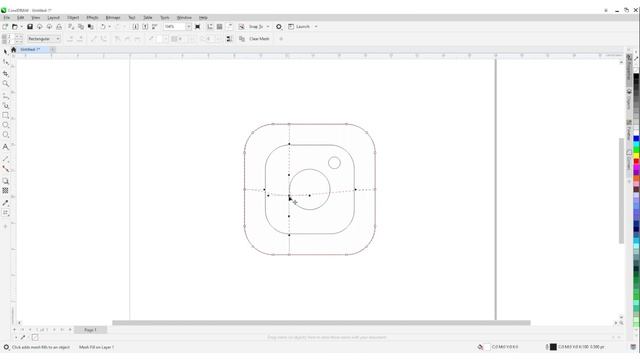Select the Artistic Media tool
Screen dimensions: 640x360
(5, 106)
